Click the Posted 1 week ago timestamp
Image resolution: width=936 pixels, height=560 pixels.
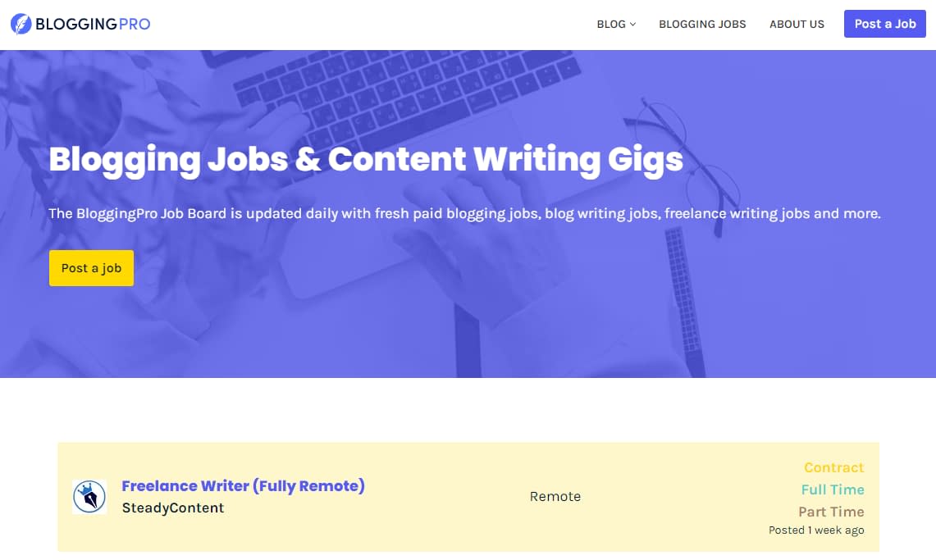coord(816,530)
